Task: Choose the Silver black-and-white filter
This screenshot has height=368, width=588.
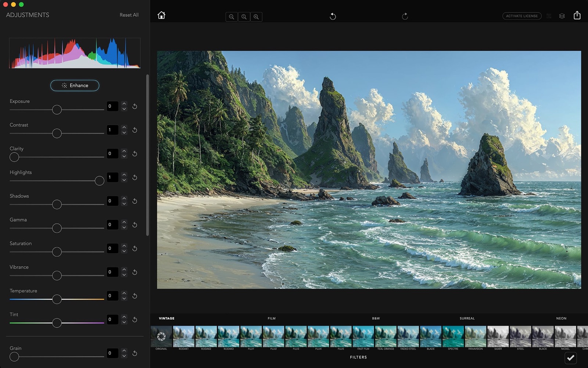Action: click(x=498, y=336)
